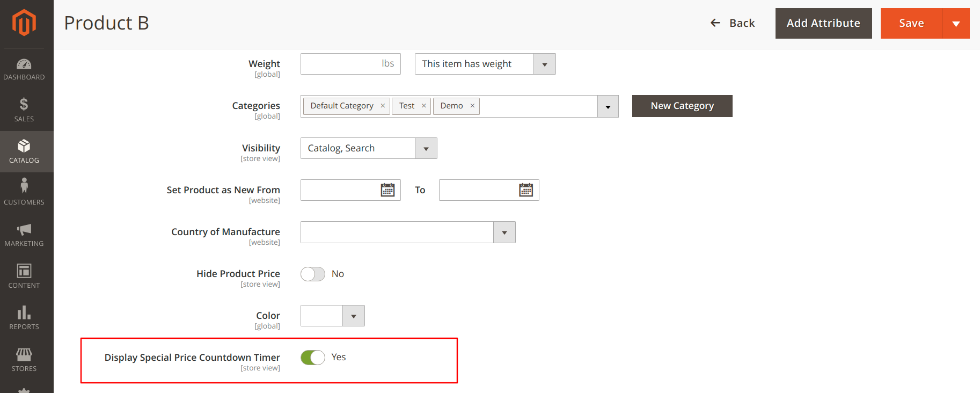Click the Magento logo icon
The width and height of the screenshot is (980, 393).
[24, 23]
